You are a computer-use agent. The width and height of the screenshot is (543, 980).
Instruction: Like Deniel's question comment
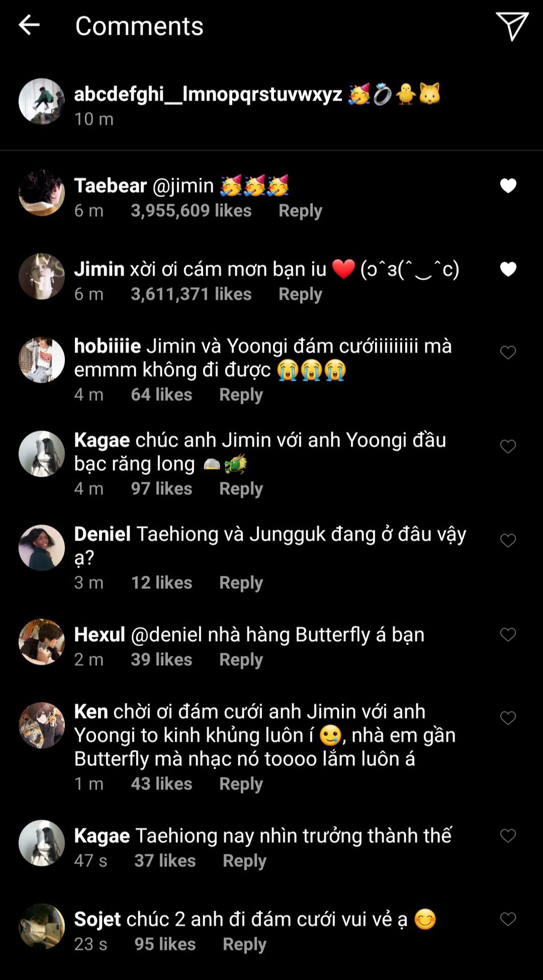[508, 541]
